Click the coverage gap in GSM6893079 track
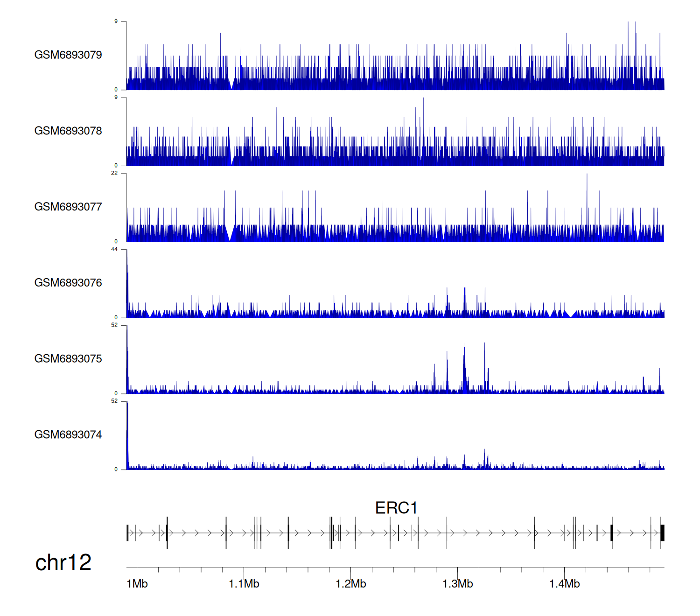The width and height of the screenshot is (700, 616). pos(231,85)
